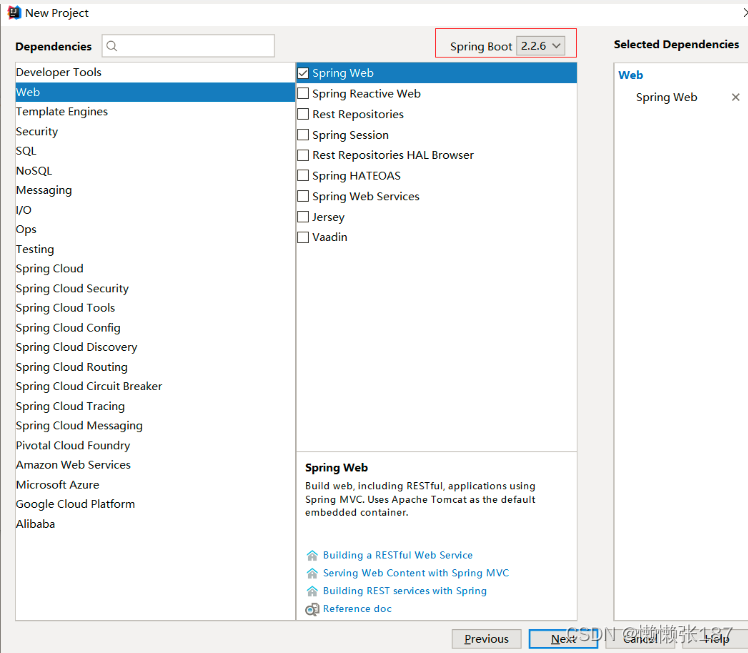
Task: Select Spring Cloud Routing category
Action: 155,367
